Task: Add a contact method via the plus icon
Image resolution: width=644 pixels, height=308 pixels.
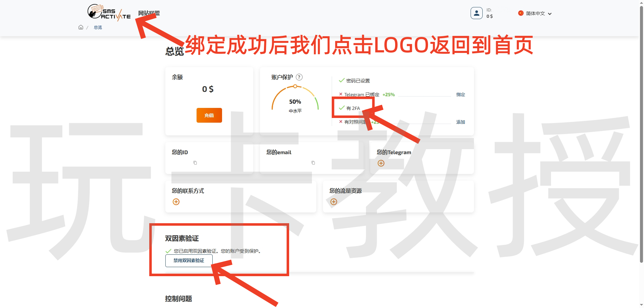Action: point(176,202)
